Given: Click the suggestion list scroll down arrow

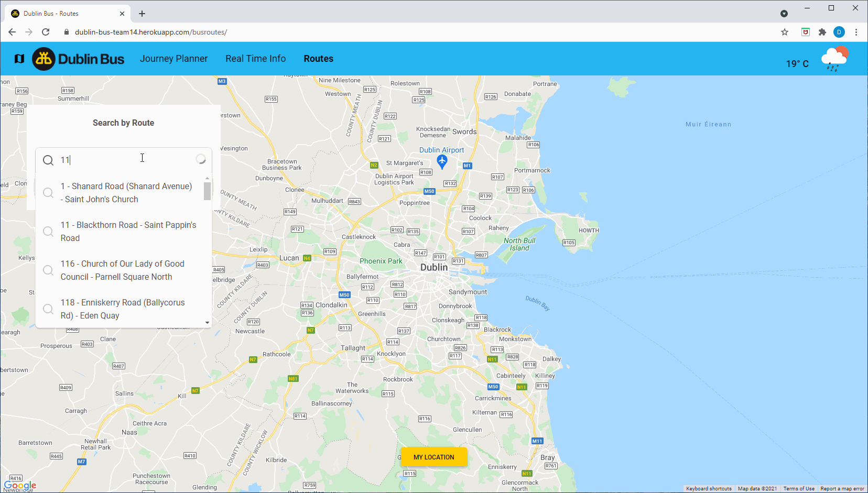Looking at the screenshot, I should (208, 323).
